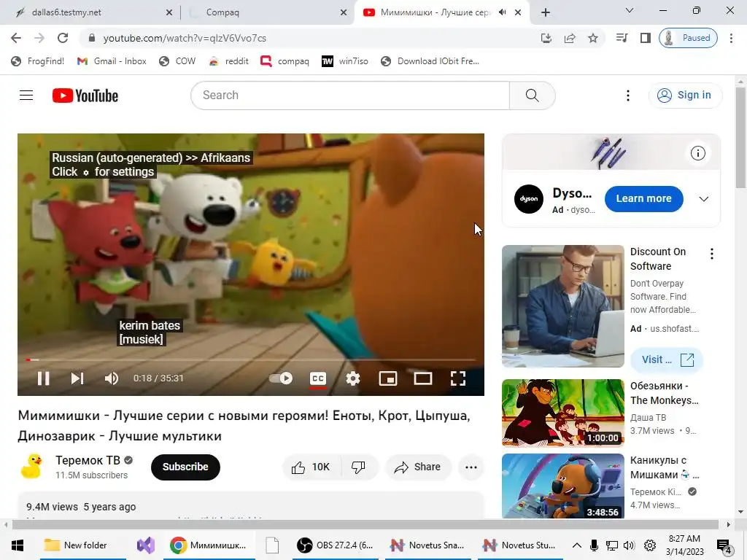The height and width of the screenshot is (560, 747).
Task: Enable theater mode view
Action: (x=423, y=378)
